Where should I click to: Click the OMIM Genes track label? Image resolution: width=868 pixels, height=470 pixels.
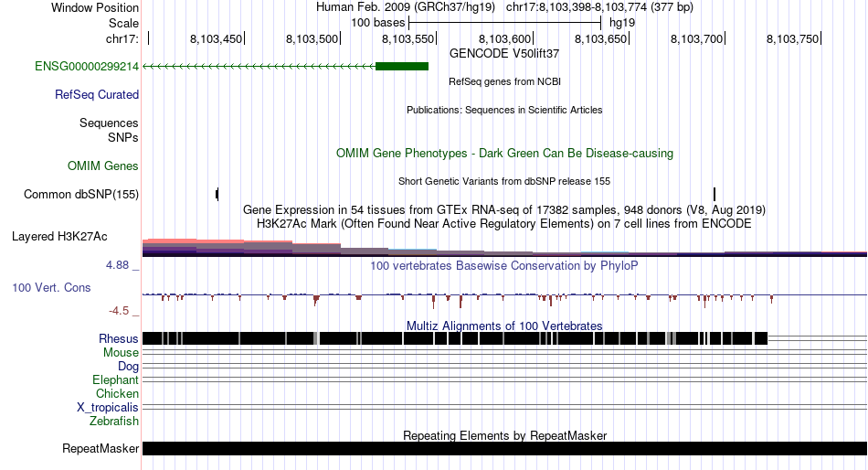(103, 166)
